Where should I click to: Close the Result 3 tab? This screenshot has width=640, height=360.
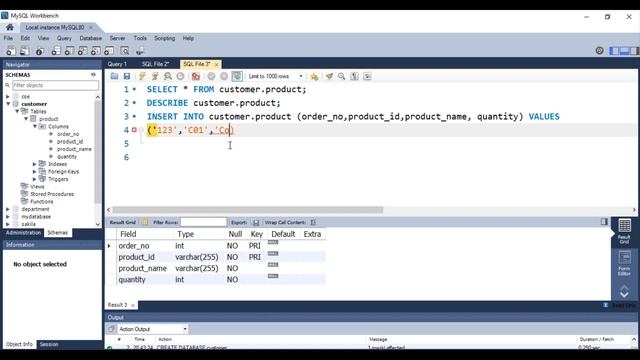tap(133, 305)
